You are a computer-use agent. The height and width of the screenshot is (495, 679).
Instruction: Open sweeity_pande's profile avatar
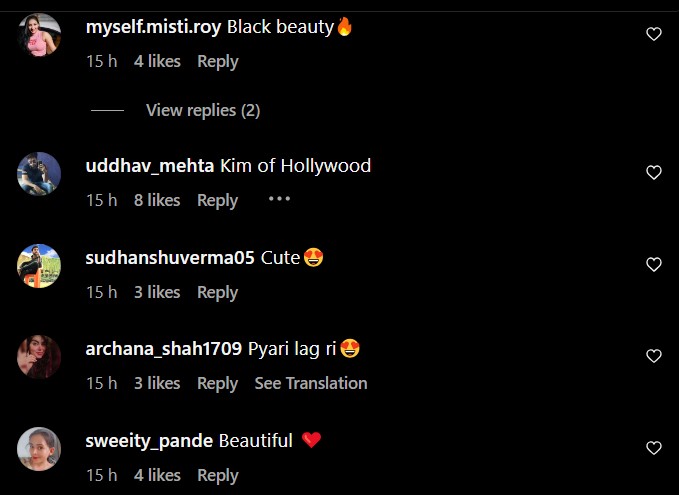(x=39, y=449)
